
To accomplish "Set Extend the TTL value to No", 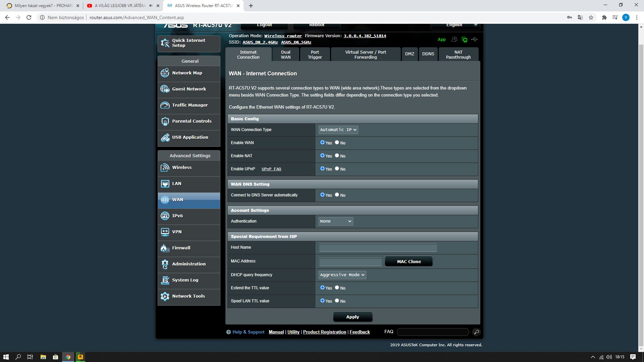I will (x=337, y=288).
